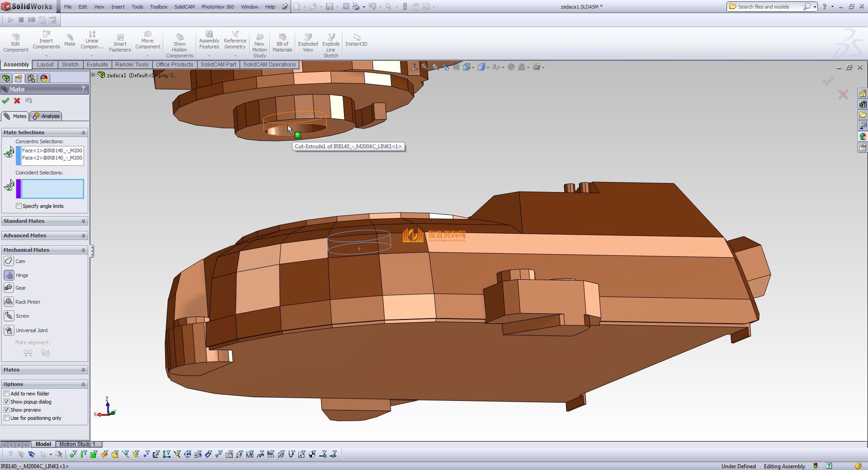
Task: Switch to the Evaluate tab
Action: tap(97, 65)
